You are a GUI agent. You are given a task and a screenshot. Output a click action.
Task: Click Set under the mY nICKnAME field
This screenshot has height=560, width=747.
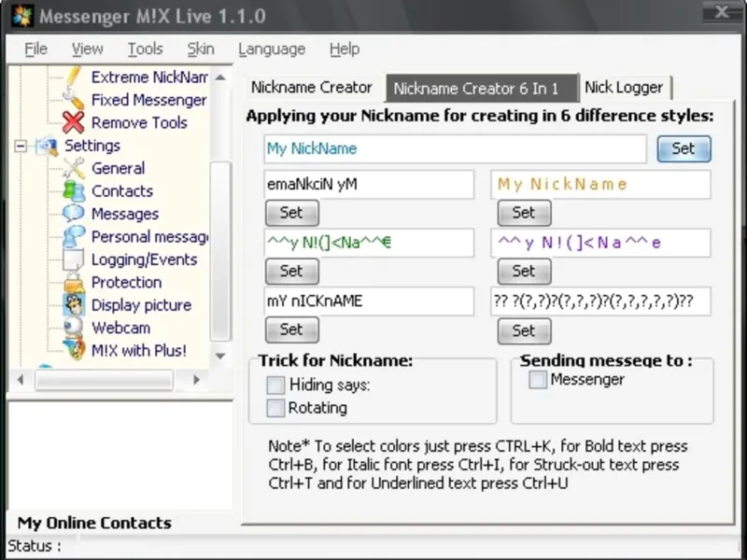[x=291, y=329]
